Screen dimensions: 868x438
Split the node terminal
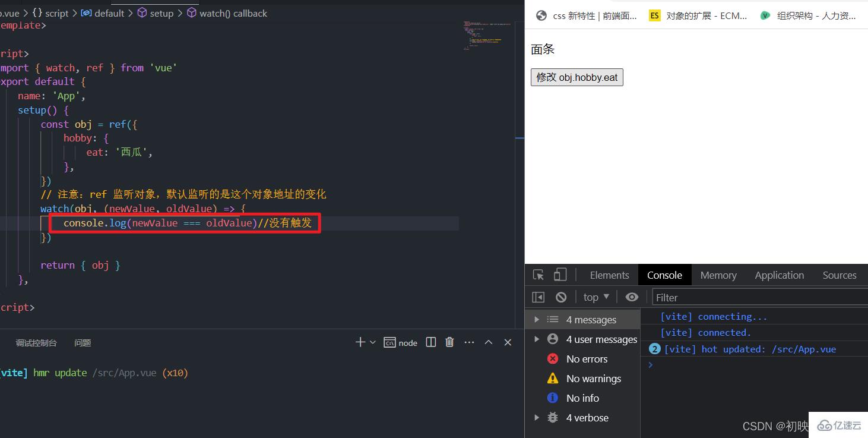(430, 342)
